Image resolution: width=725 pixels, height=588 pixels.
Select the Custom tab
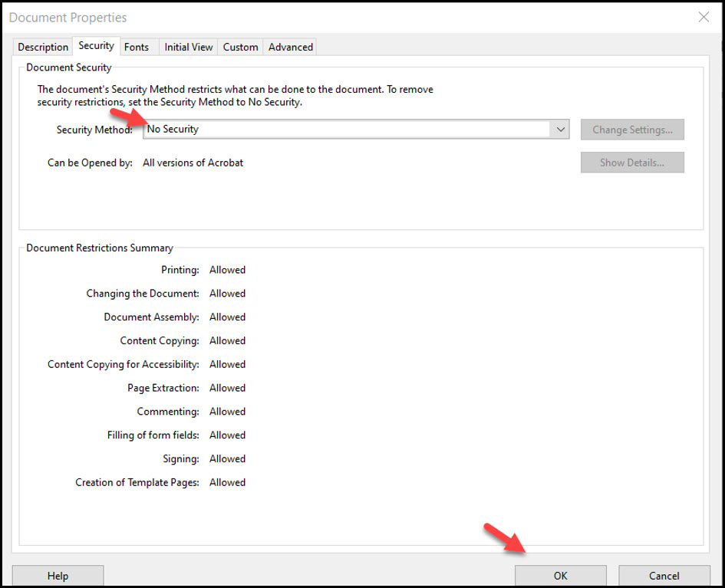tap(240, 47)
